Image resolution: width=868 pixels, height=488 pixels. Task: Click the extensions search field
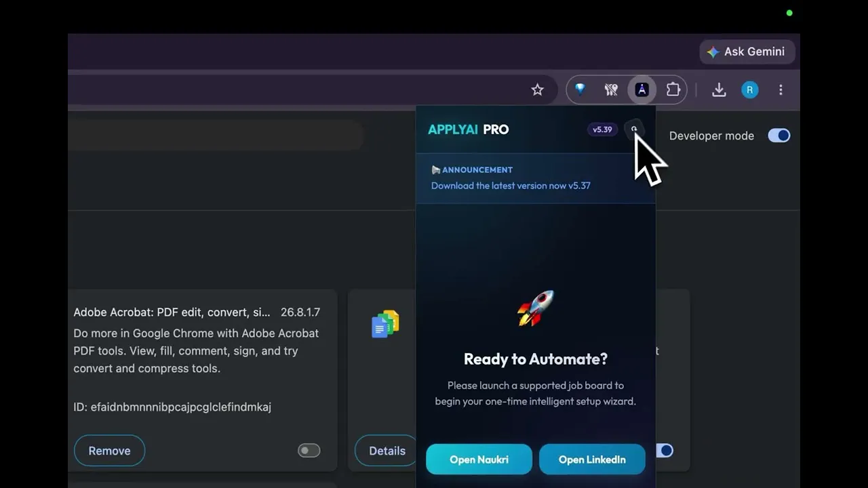coord(216,136)
